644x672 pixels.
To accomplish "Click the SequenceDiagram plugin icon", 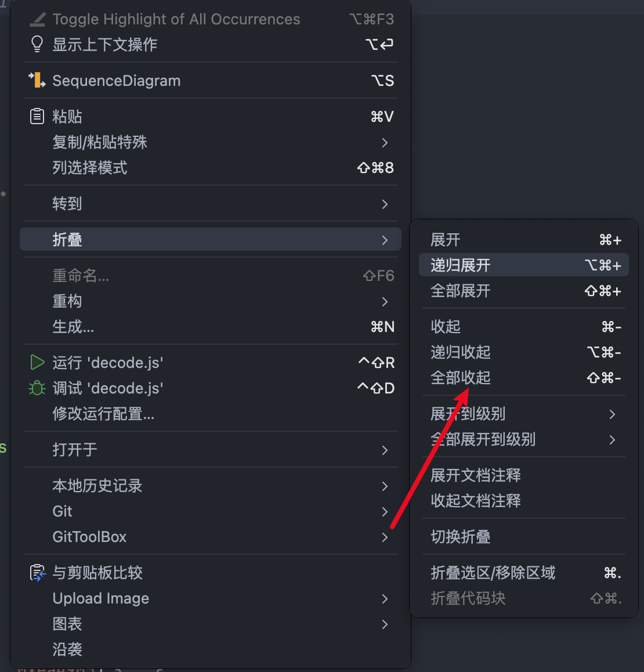I will 37,81.
